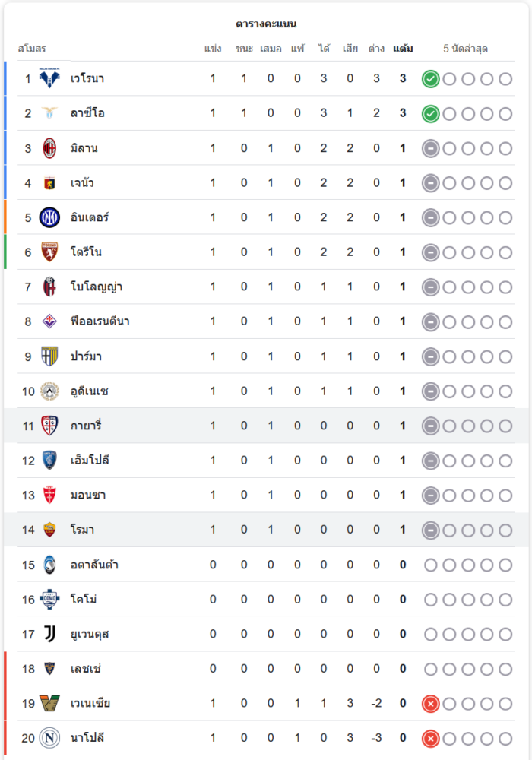
Task: Click Verona's green win result indicator
Action: 431,79
